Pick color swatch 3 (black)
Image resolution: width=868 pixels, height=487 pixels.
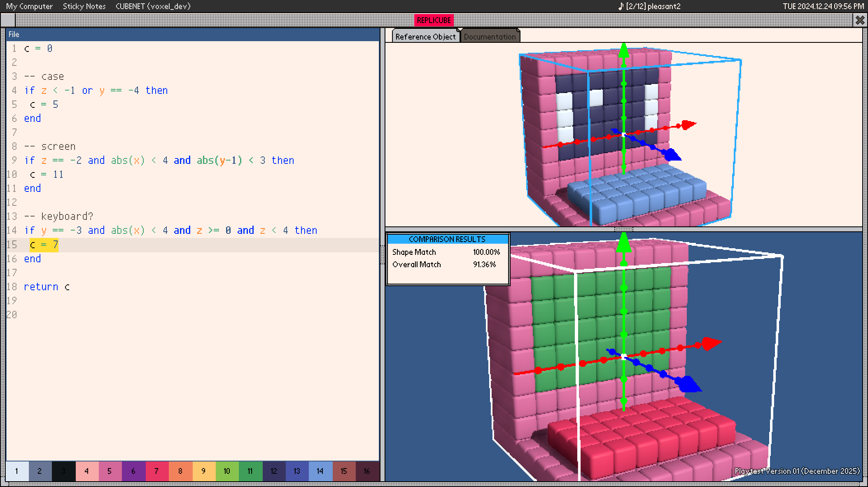click(x=63, y=471)
